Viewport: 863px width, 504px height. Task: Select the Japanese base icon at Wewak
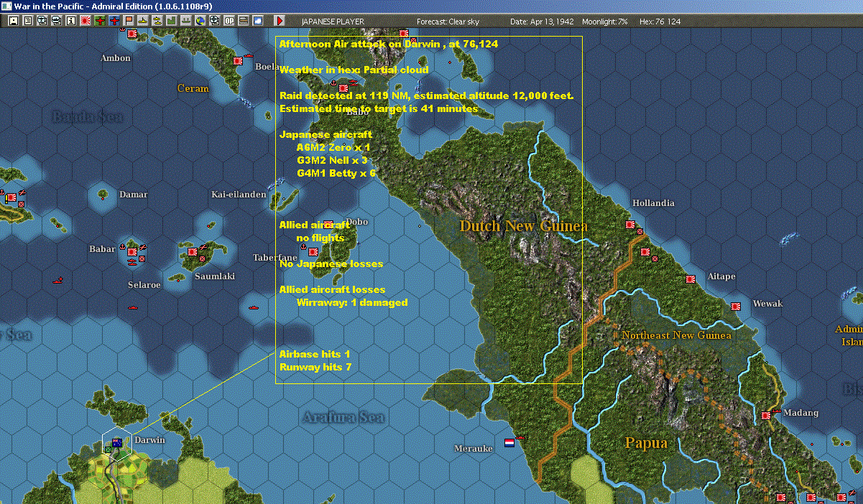(737, 306)
